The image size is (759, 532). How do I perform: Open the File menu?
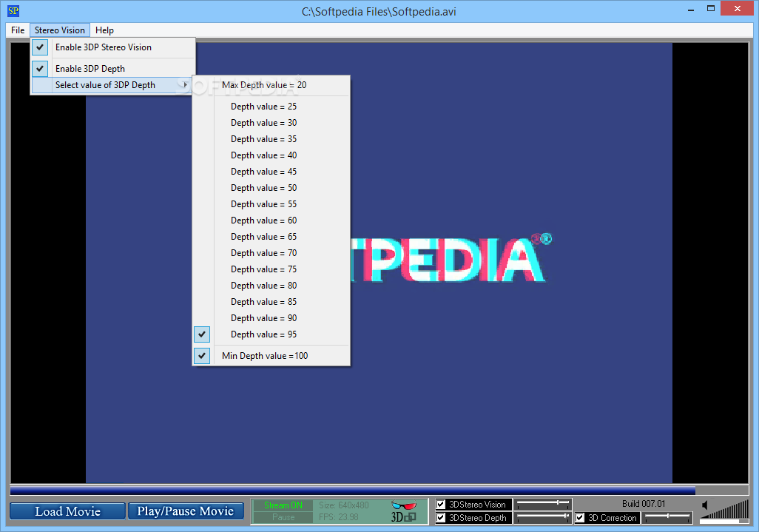coord(18,30)
